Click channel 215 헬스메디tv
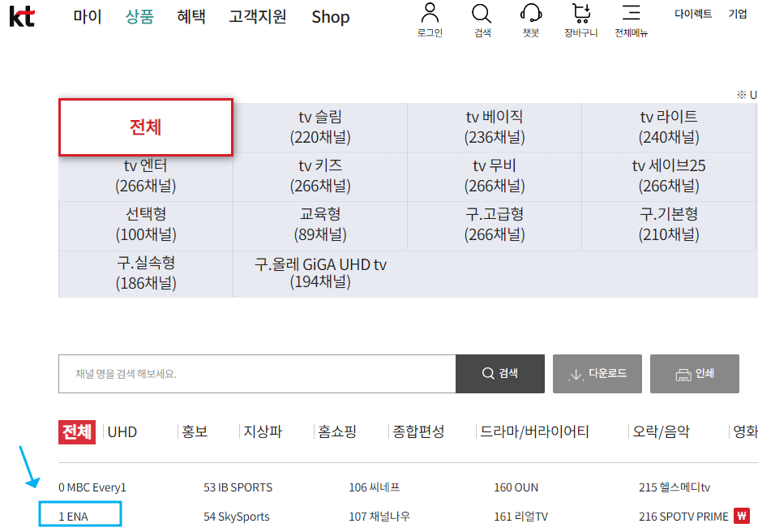This screenshot has width=758, height=532. (674, 487)
